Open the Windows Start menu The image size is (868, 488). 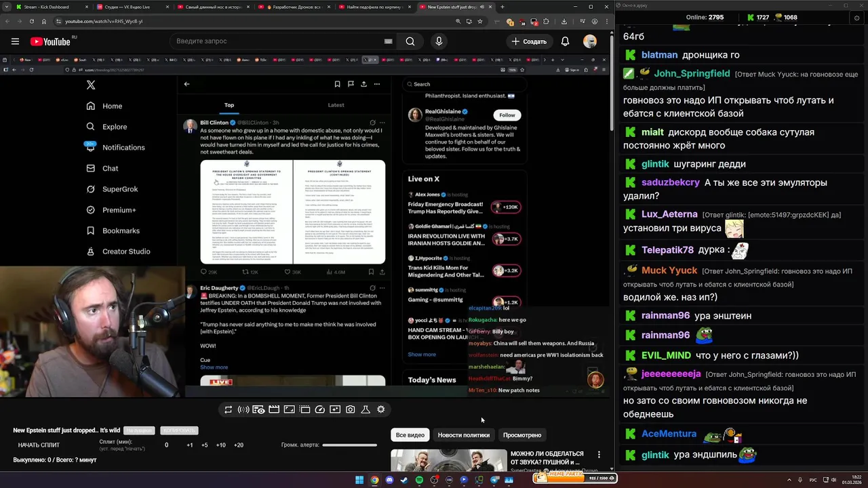point(359,480)
